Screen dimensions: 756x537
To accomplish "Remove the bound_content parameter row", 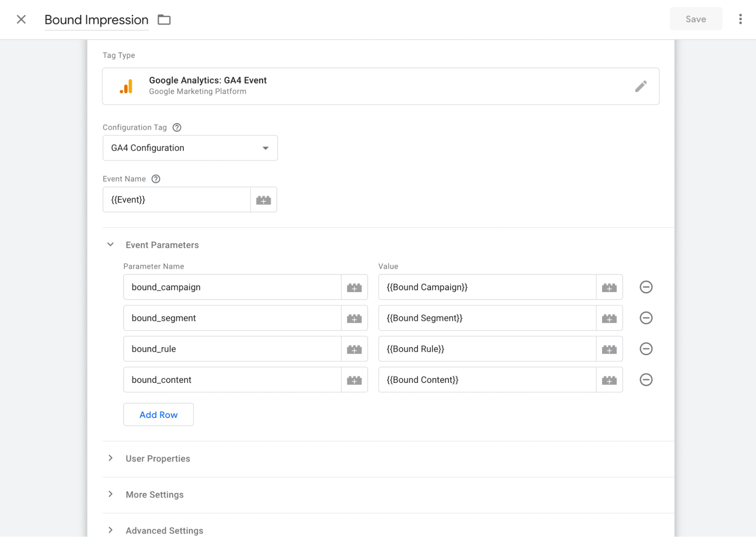I will point(646,380).
